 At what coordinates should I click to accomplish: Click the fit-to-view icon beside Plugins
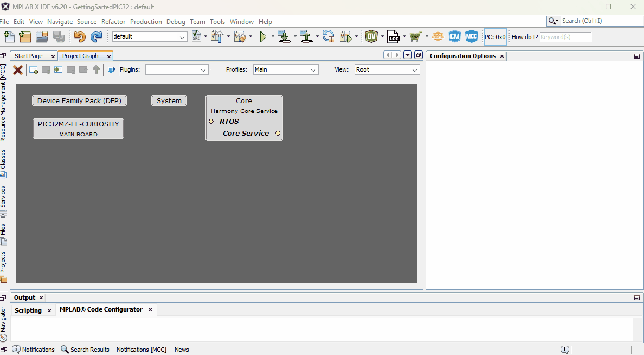tap(111, 69)
